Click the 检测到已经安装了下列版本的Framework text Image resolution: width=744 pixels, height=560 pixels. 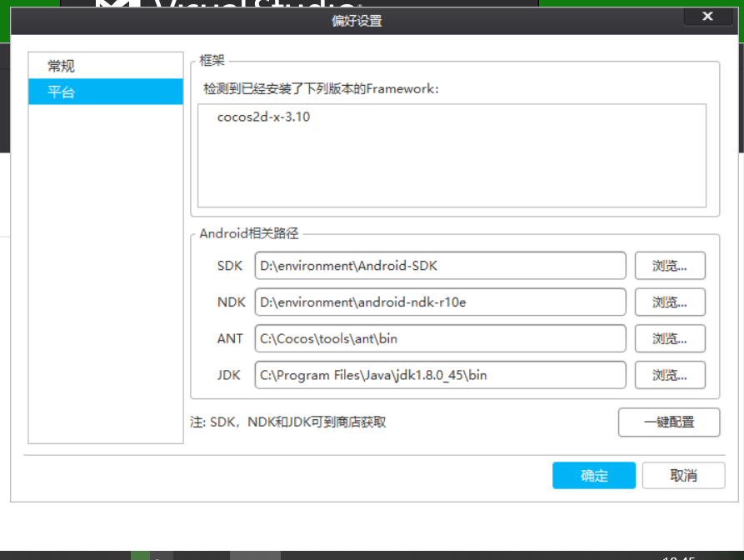tap(322, 88)
